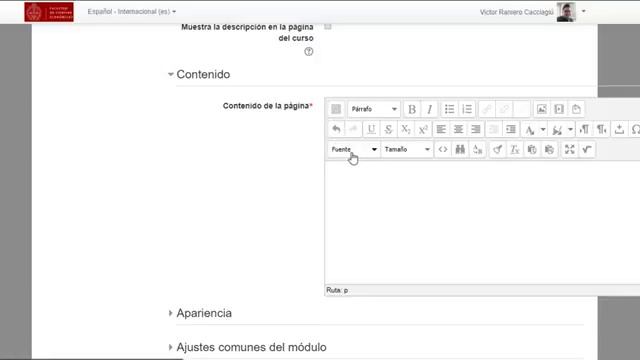Screen dimensions: 640x360
Task: Open the Español - Internacional language menu
Action: 132,12
